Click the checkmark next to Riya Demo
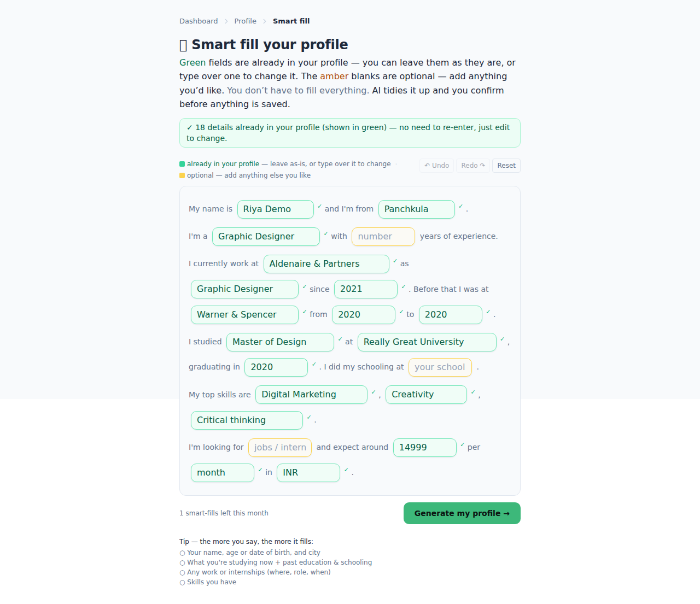The height and width of the screenshot is (604, 700). (319, 206)
